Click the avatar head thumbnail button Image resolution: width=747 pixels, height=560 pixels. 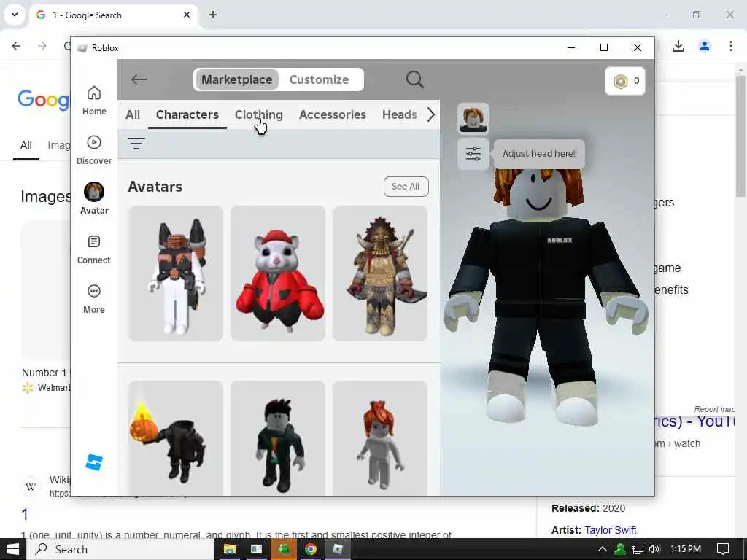coord(473,119)
